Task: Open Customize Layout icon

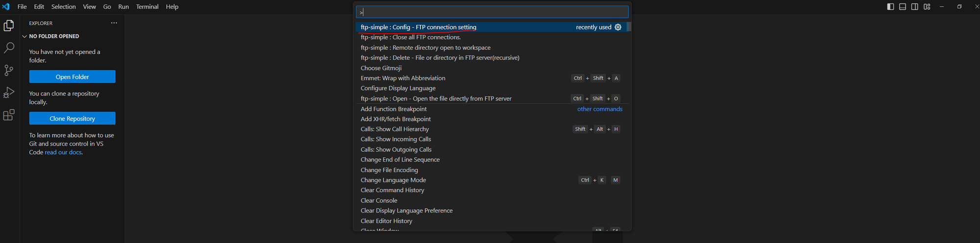Action: click(x=927, y=7)
